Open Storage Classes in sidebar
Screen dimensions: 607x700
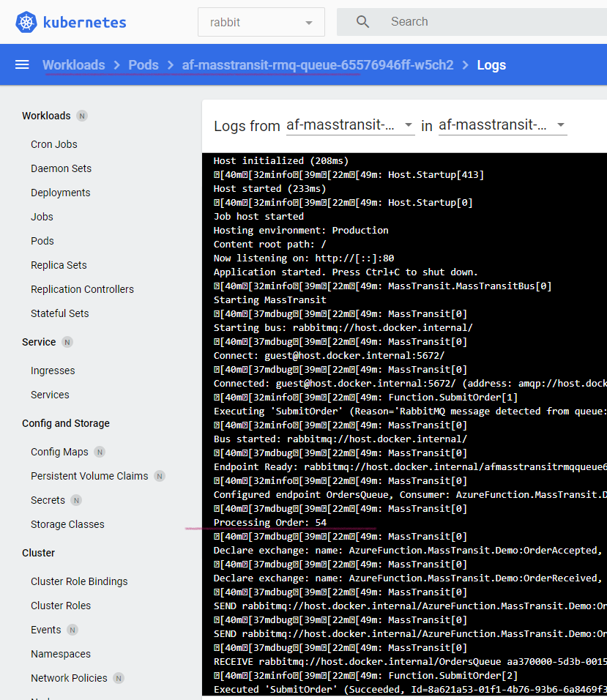coord(67,524)
